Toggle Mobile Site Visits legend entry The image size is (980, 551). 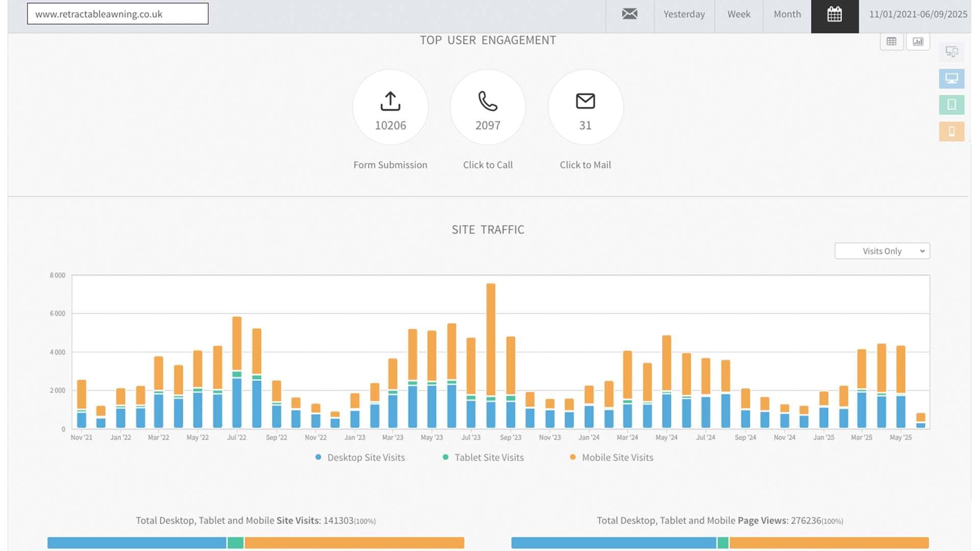[x=617, y=458]
